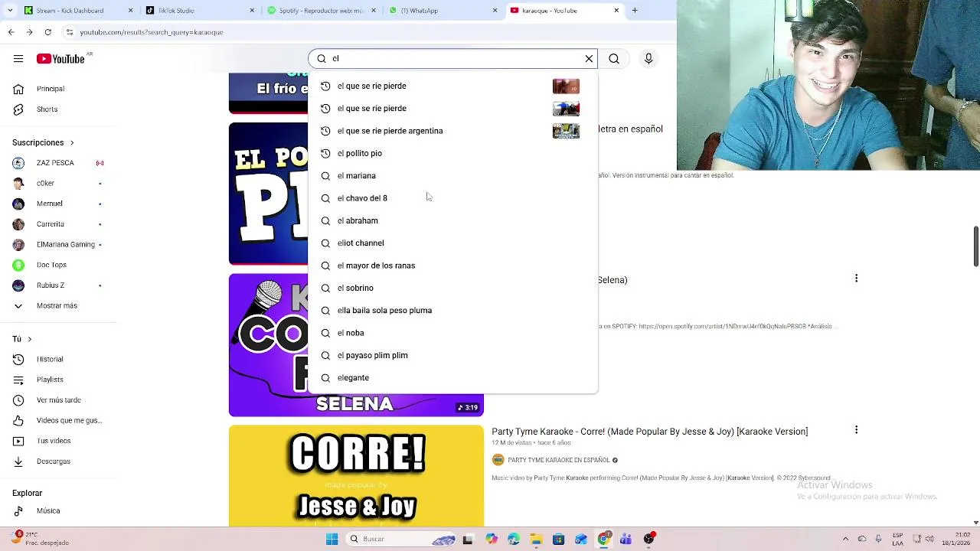Clear the search box with X
This screenshot has width=980, height=551.
tap(589, 59)
